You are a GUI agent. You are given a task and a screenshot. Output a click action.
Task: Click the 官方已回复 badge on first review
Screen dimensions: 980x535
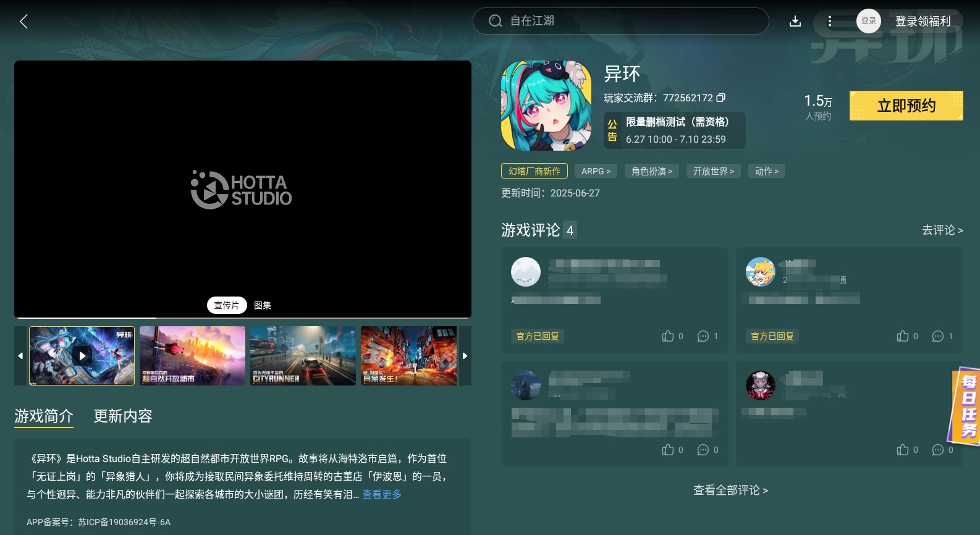(x=538, y=336)
